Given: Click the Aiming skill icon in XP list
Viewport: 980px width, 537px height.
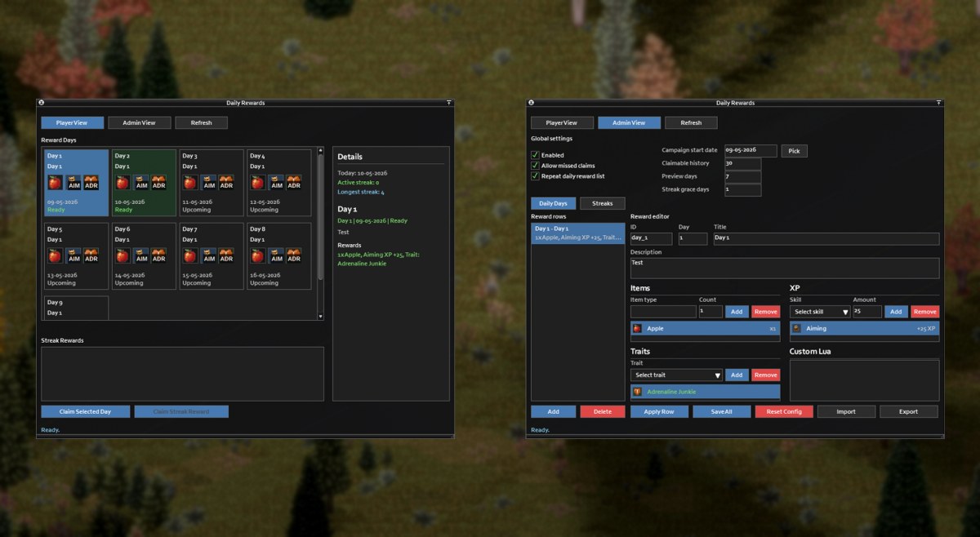Looking at the screenshot, I should coord(797,328).
